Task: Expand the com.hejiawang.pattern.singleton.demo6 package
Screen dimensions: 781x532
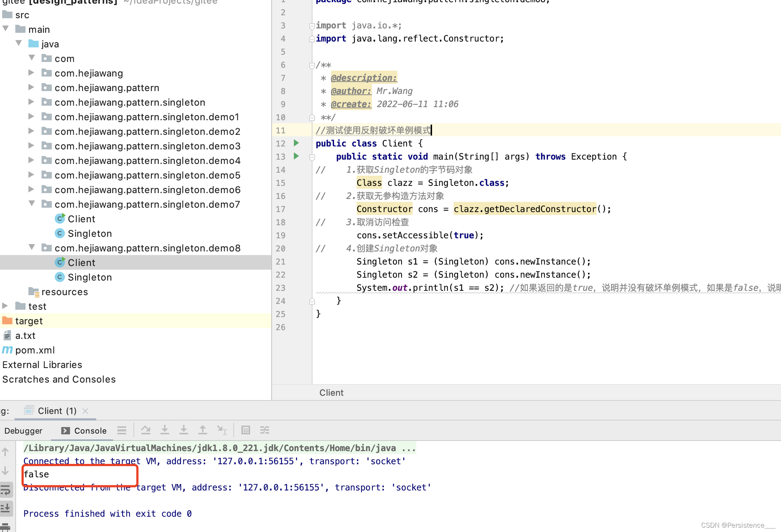Action: pos(32,189)
